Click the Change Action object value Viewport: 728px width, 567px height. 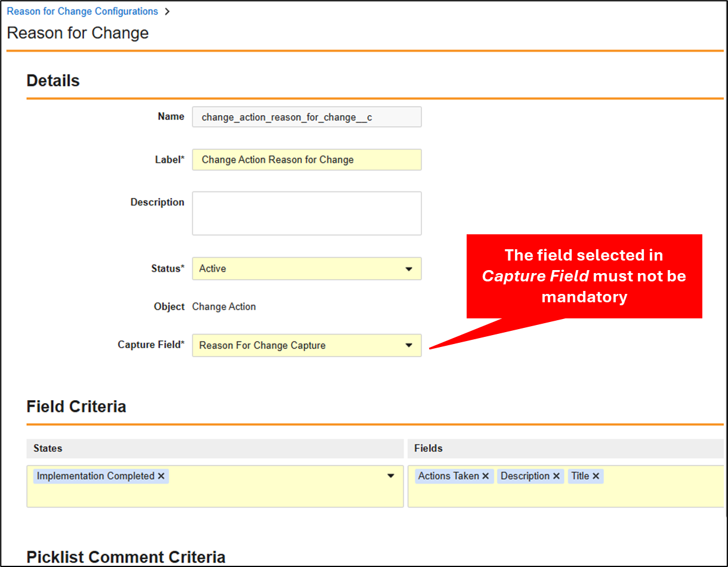click(x=224, y=307)
